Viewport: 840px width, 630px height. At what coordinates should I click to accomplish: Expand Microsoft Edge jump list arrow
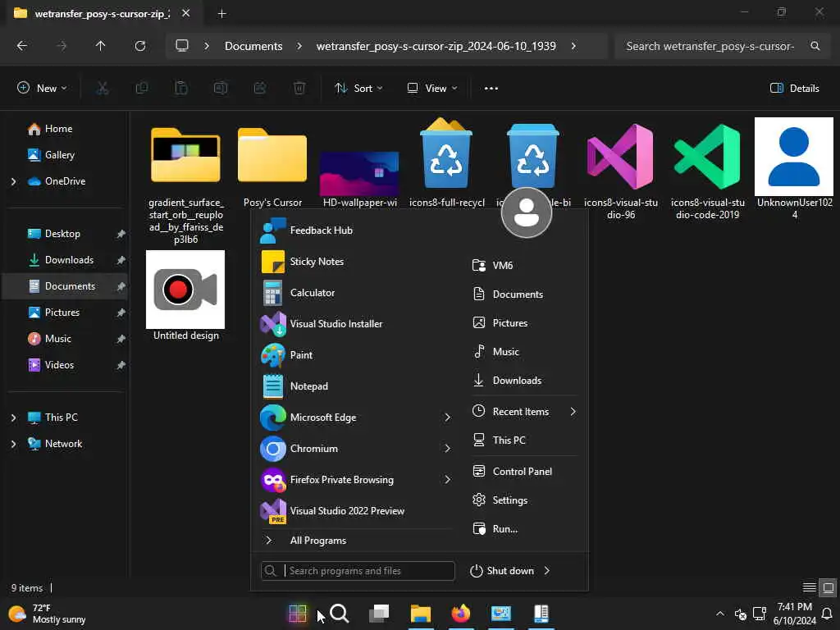pyautogui.click(x=447, y=418)
